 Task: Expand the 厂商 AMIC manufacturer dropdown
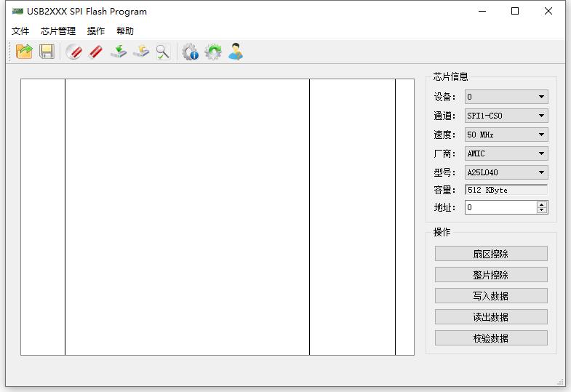[506, 153]
